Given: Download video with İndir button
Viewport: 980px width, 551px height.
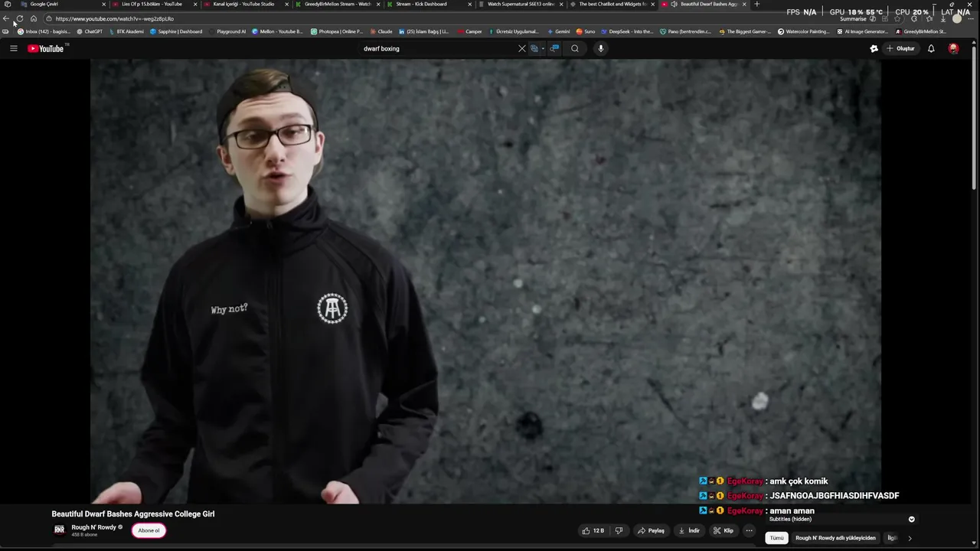Looking at the screenshot, I should [689, 530].
